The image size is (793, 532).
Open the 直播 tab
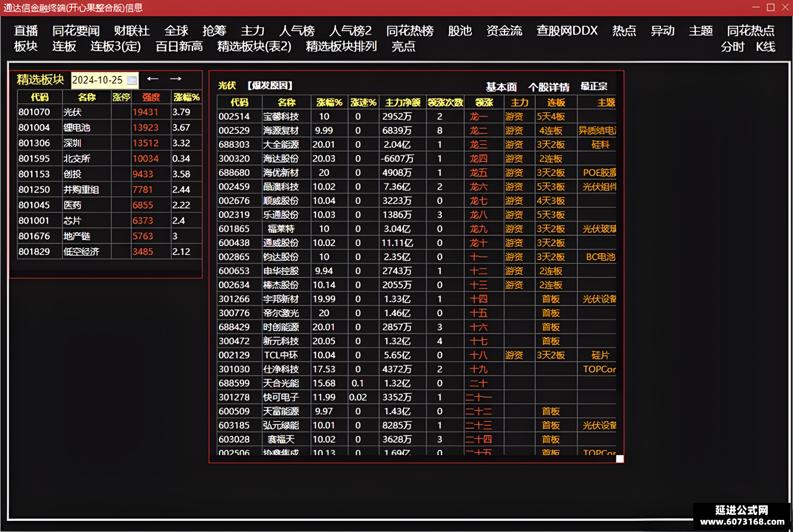pyautogui.click(x=26, y=31)
